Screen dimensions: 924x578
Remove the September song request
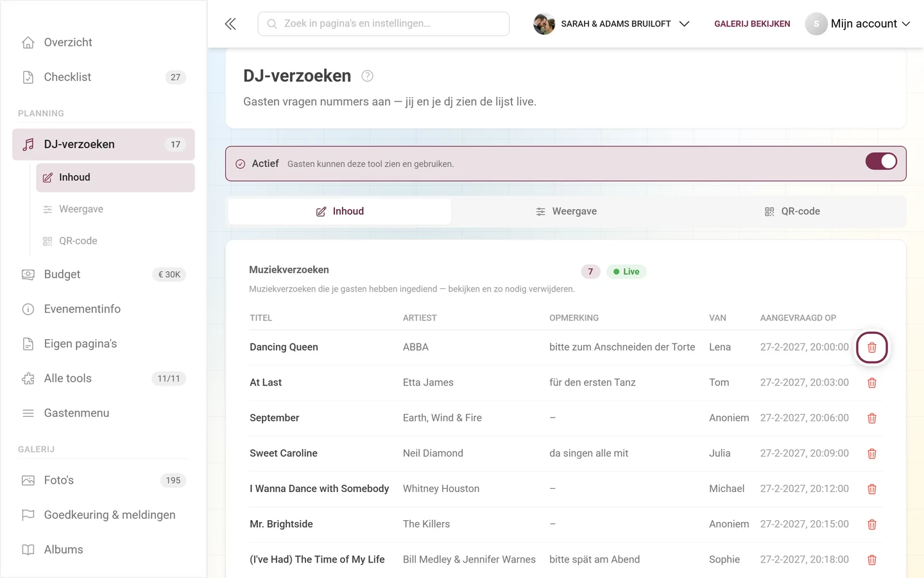871,418
